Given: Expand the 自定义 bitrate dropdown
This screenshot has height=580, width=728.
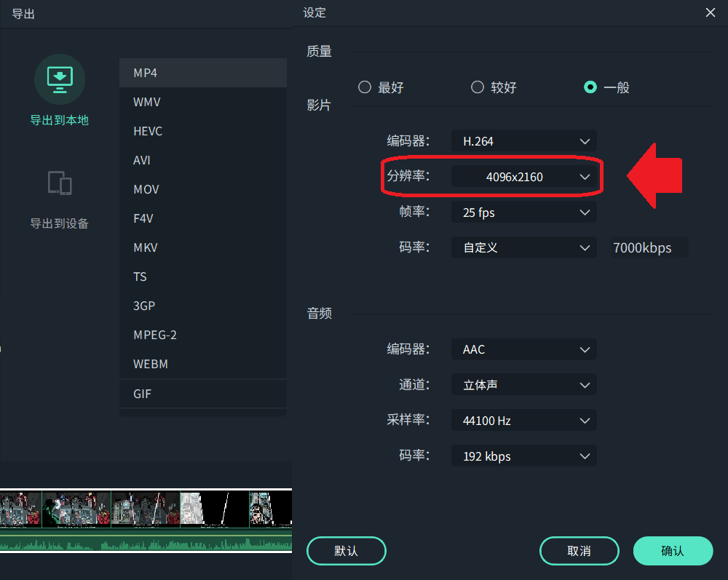Looking at the screenshot, I should (523, 247).
